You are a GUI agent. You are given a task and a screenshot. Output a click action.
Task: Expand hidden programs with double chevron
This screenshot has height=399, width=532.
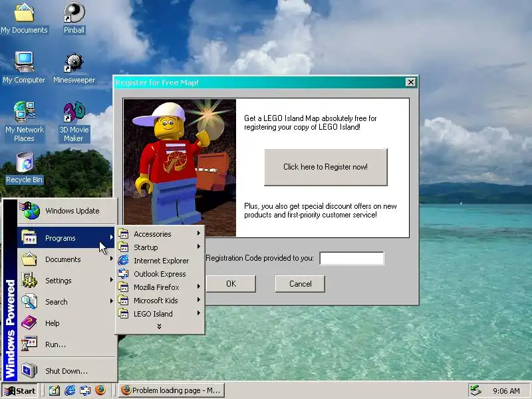coord(159,326)
